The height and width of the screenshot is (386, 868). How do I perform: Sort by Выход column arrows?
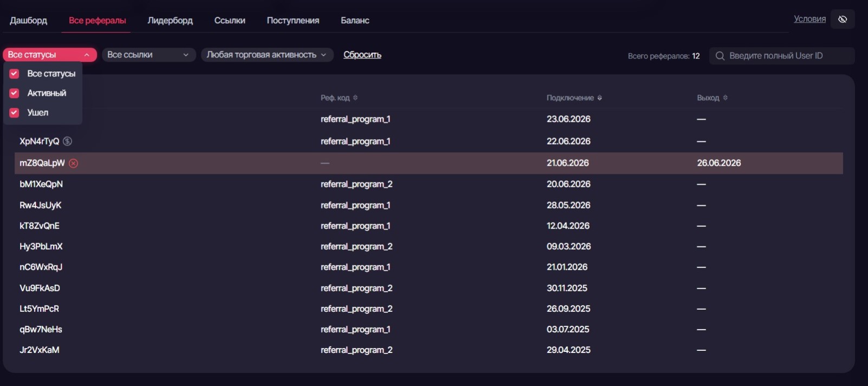click(x=725, y=98)
